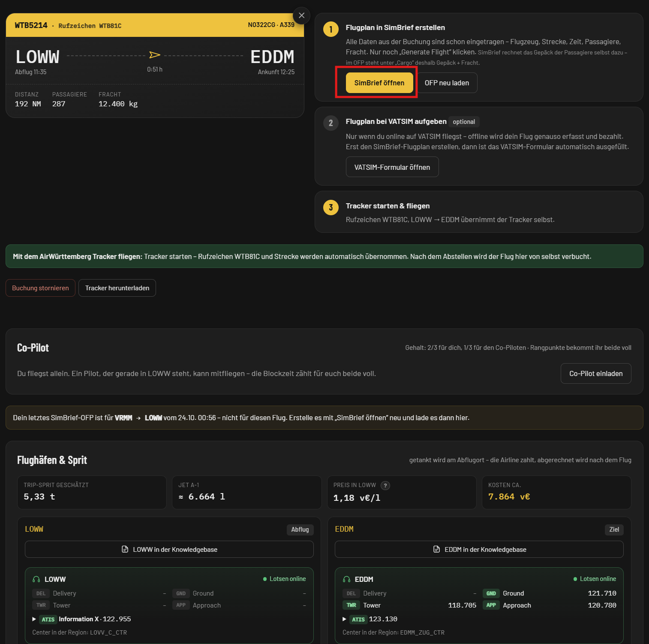Screen dimensions: 649x644
Task: Click the optional tag beside VATSIM heading
Action: (x=464, y=122)
